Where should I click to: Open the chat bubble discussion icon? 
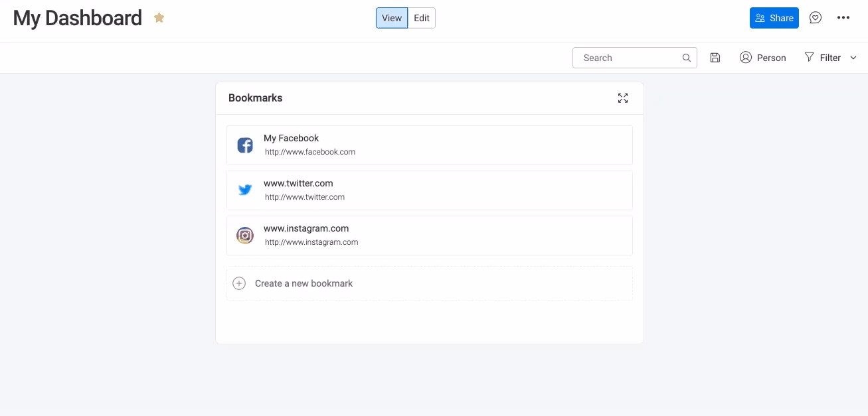click(x=816, y=18)
